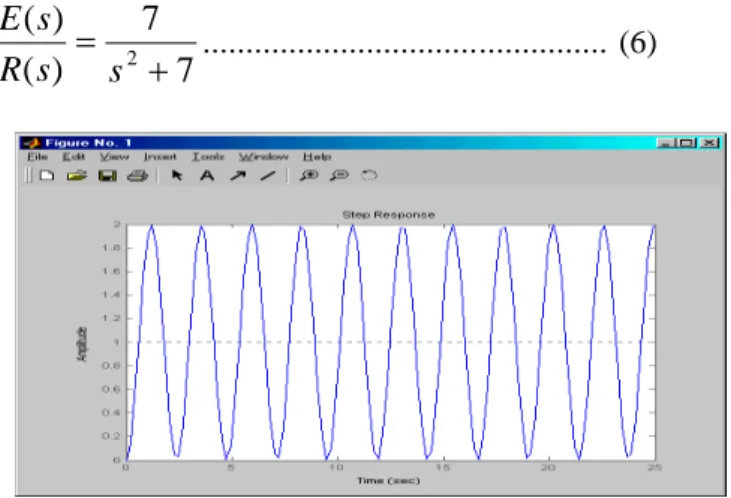The width and height of the screenshot is (731, 498).
Task: Click the y-axis tick label '0.6'
Action: click(x=112, y=389)
